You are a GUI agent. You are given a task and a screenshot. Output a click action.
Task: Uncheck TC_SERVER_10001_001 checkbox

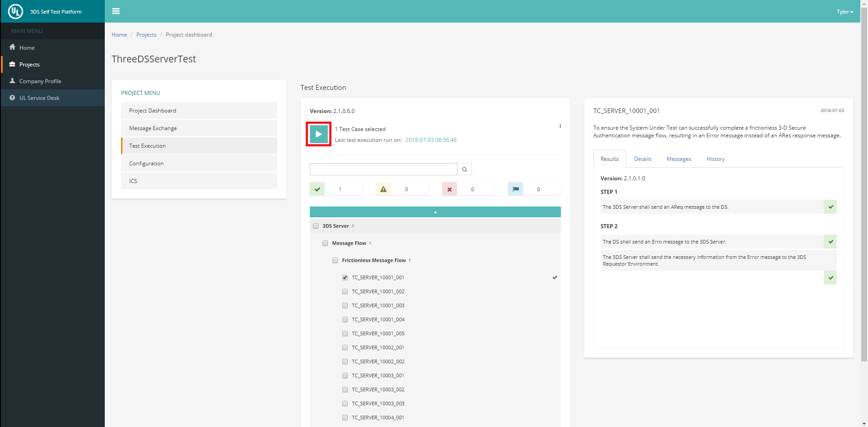click(x=345, y=277)
